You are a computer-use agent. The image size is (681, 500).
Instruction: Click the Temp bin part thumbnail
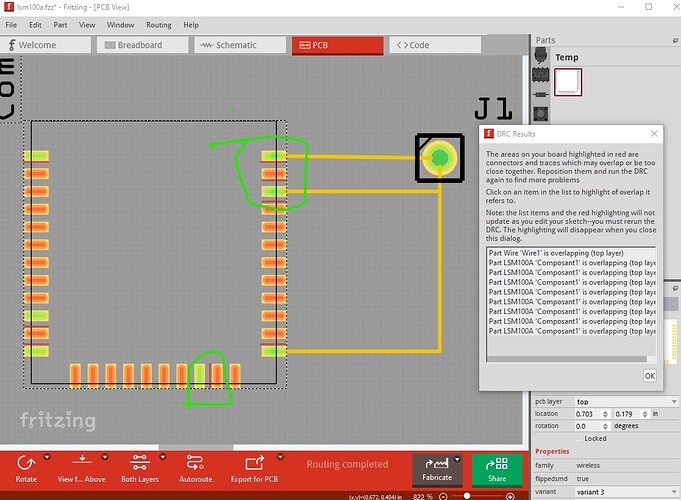pos(568,82)
